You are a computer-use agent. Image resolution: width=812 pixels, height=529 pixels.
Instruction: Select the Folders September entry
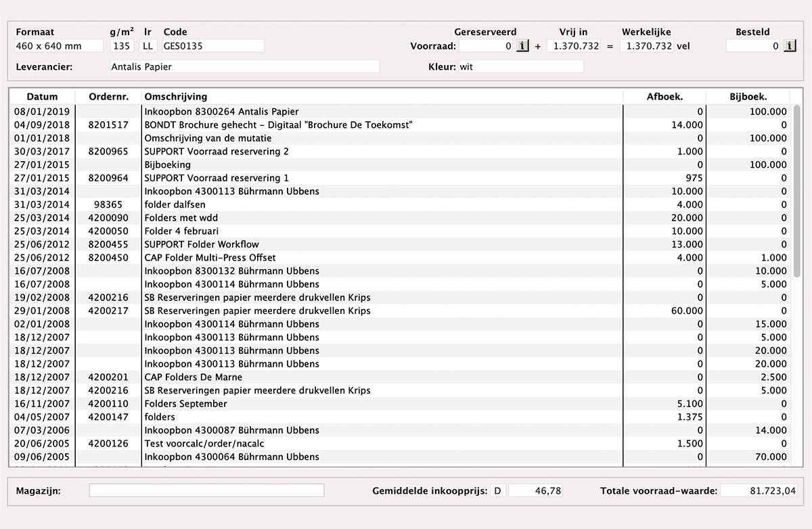[400, 404]
